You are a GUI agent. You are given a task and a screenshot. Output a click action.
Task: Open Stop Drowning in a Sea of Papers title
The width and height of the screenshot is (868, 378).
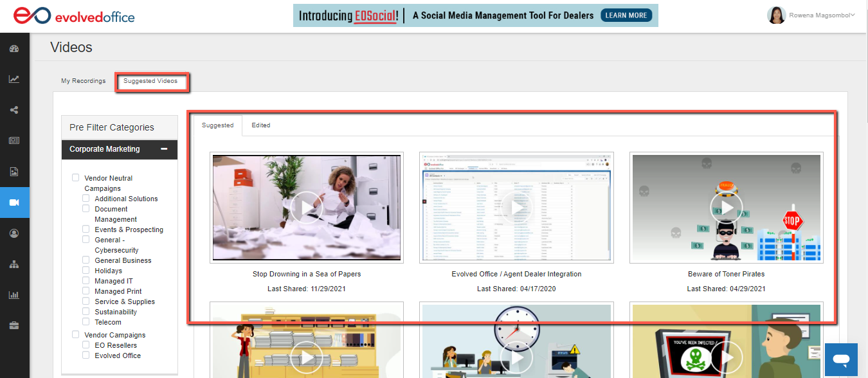307,274
